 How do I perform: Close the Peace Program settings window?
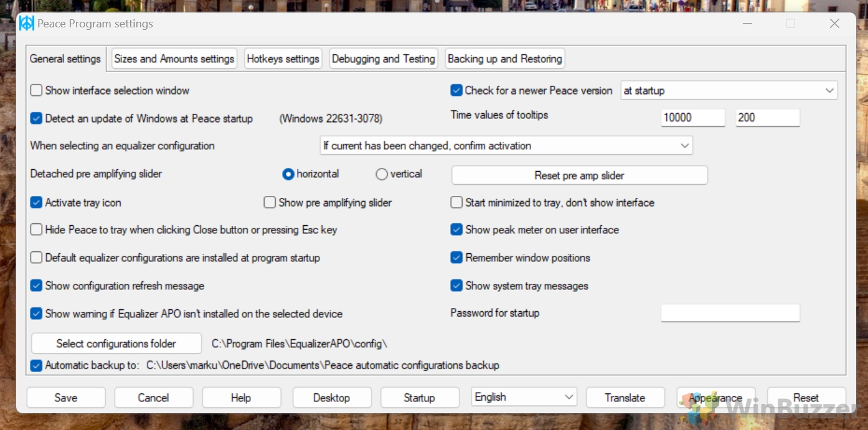(x=835, y=24)
